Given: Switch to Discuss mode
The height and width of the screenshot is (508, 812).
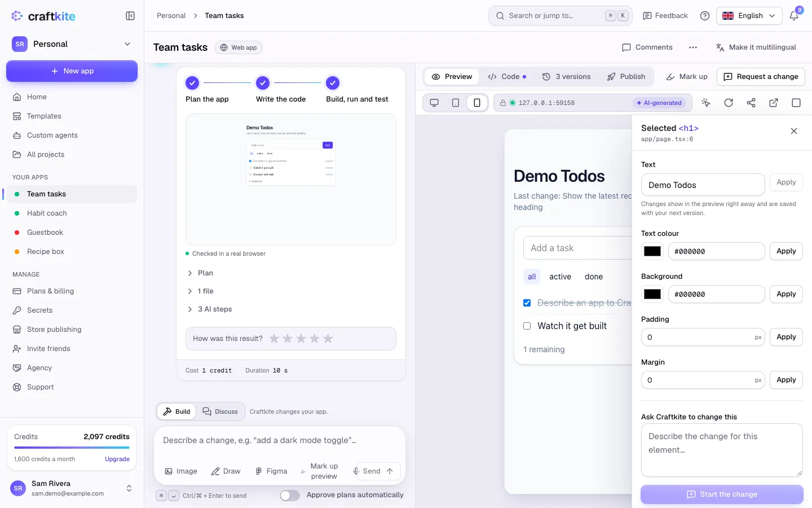Looking at the screenshot, I should coord(220,411).
